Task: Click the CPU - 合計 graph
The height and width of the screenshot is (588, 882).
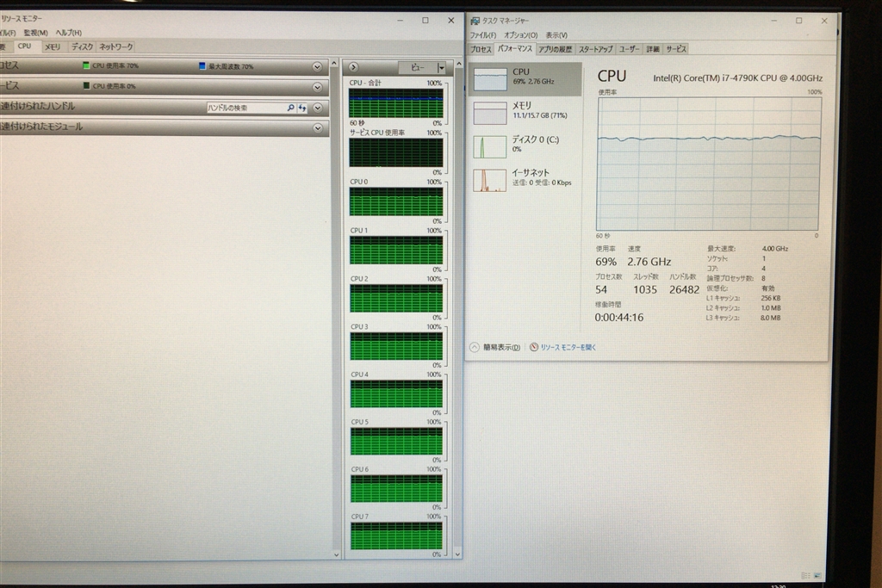Action: (396, 102)
